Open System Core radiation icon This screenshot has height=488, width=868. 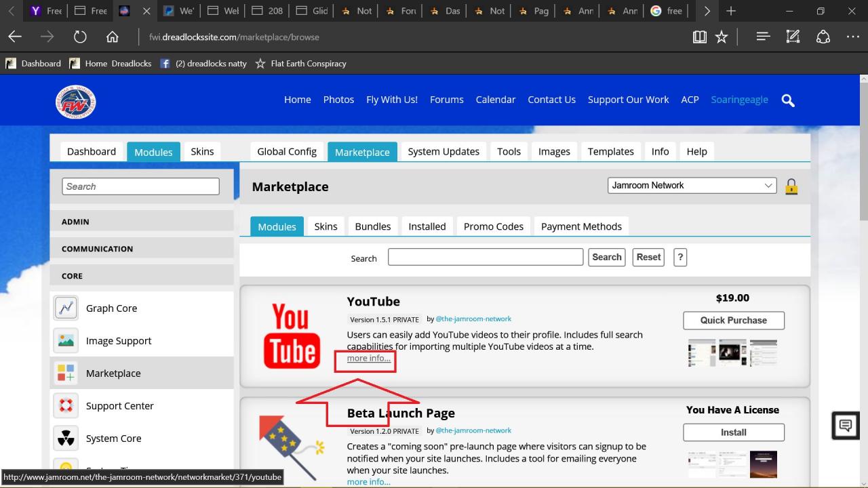(x=66, y=439)
